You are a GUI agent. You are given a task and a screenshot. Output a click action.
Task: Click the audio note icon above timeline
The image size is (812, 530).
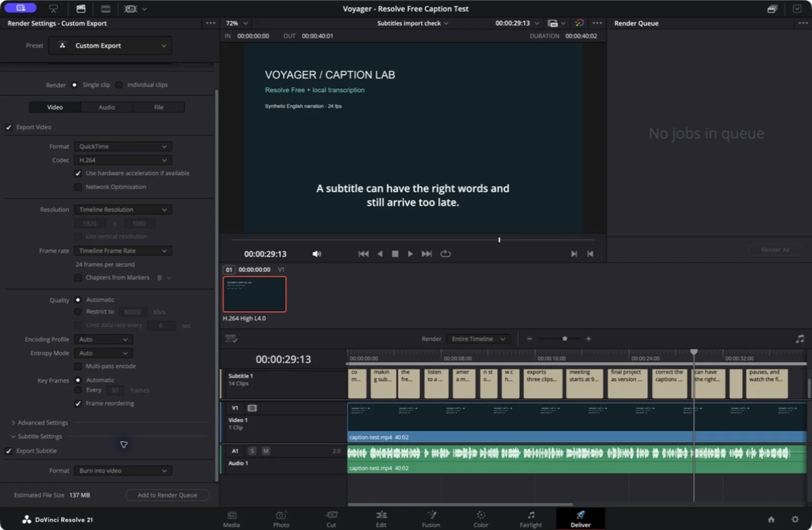click(x=799, y=339)
